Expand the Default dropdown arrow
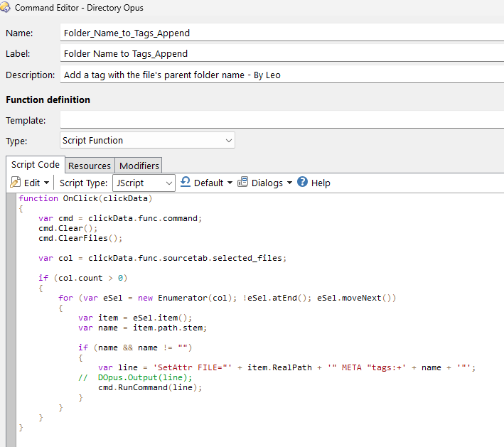 230,183
